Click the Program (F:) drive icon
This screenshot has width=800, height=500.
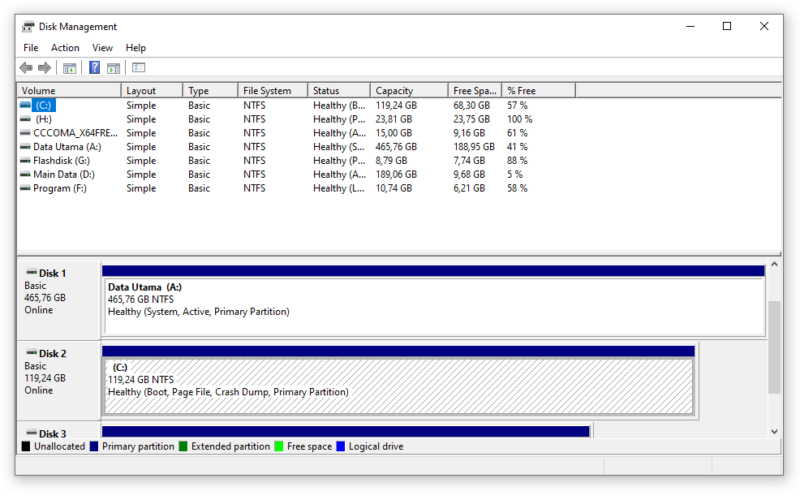(x=25, y=188)
